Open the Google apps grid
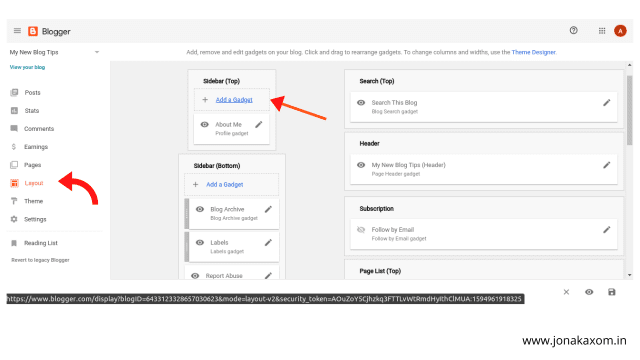Screen dimensions: 640x360 coord(602,31)
